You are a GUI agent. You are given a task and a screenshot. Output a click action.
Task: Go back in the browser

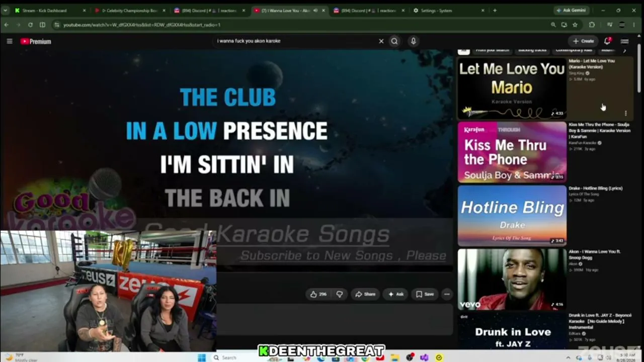(x=6, y=25)
